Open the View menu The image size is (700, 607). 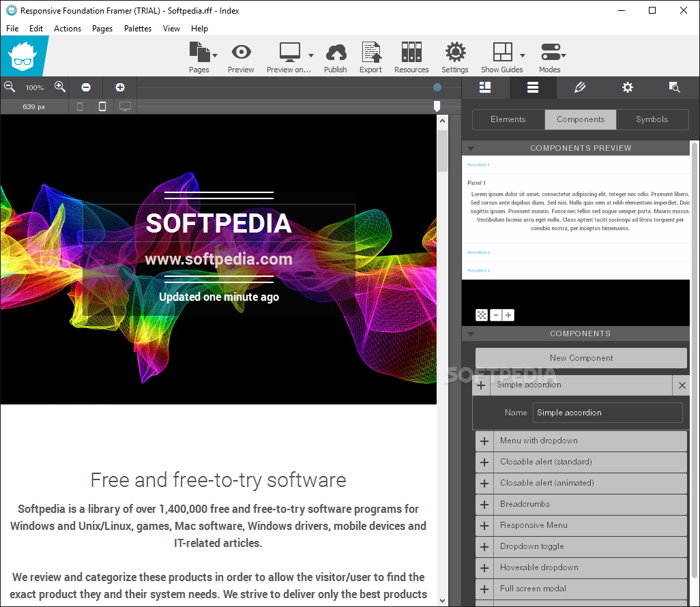click(171, 29)
